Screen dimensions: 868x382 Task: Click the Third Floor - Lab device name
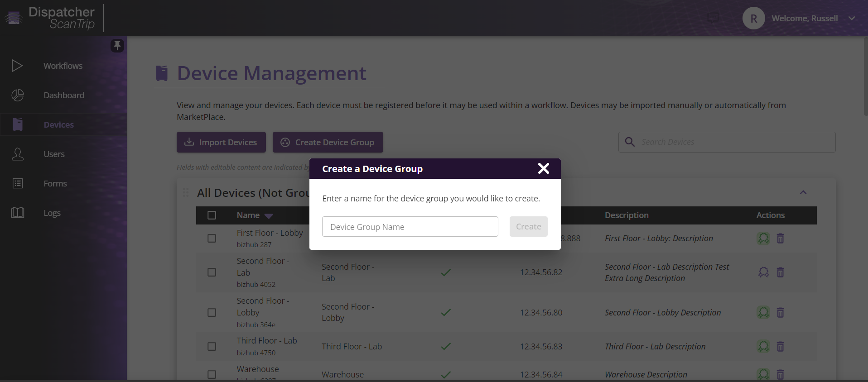[266, 340]
